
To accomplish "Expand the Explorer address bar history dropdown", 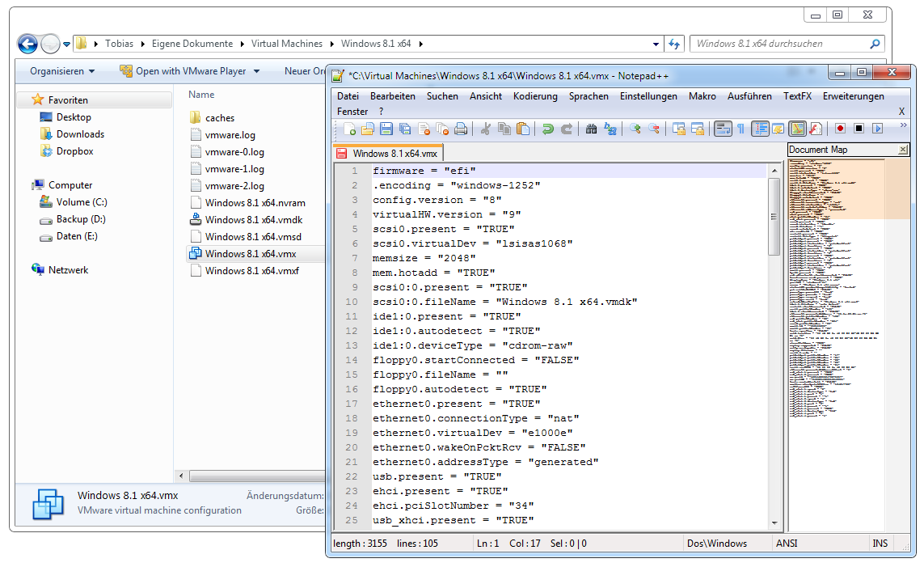I will coord(656,44).
